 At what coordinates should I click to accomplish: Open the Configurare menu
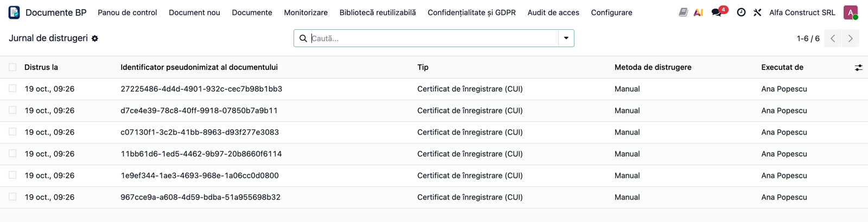pyautogui.click(x=611, y=12)
